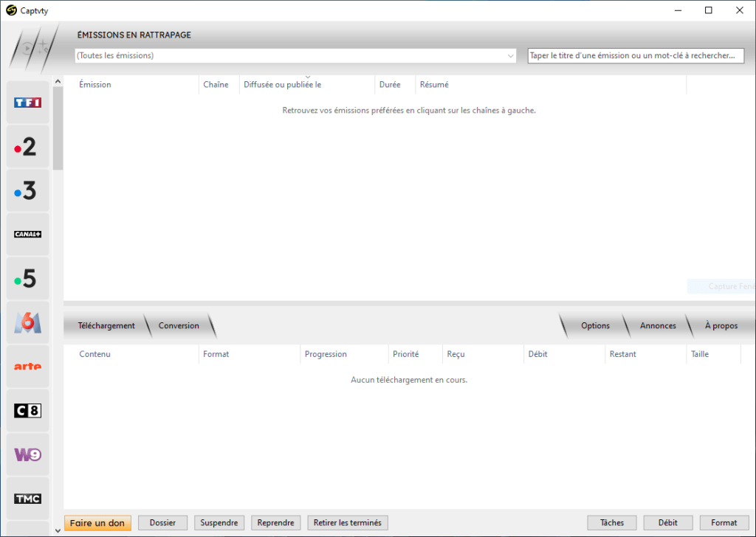The image size is (756, 537).
Task: Sort by the Émission column header
Action: point(131,85)
